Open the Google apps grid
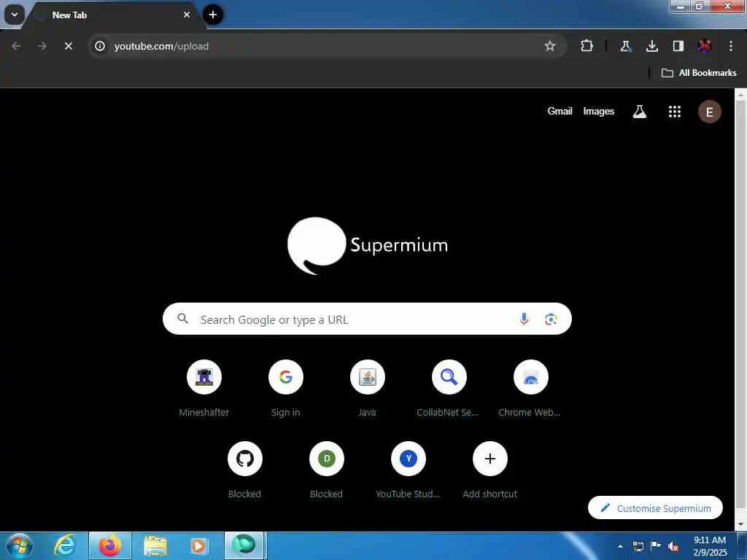 tap(675, 112)
